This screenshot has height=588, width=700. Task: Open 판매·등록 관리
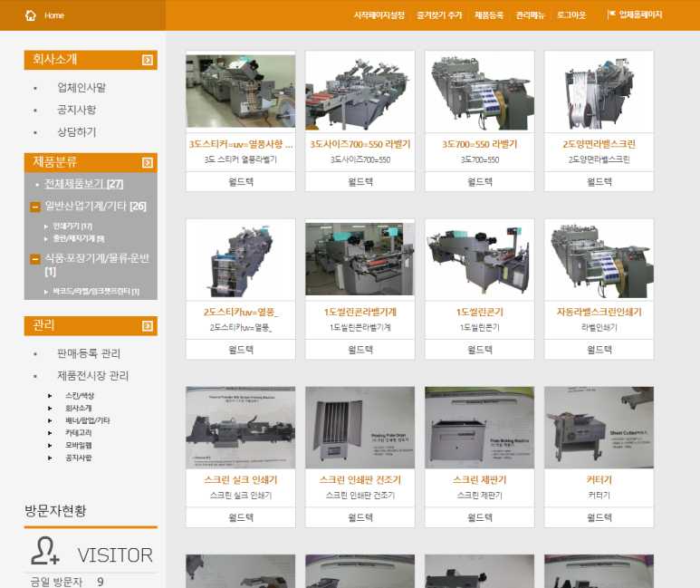point(89,353)
